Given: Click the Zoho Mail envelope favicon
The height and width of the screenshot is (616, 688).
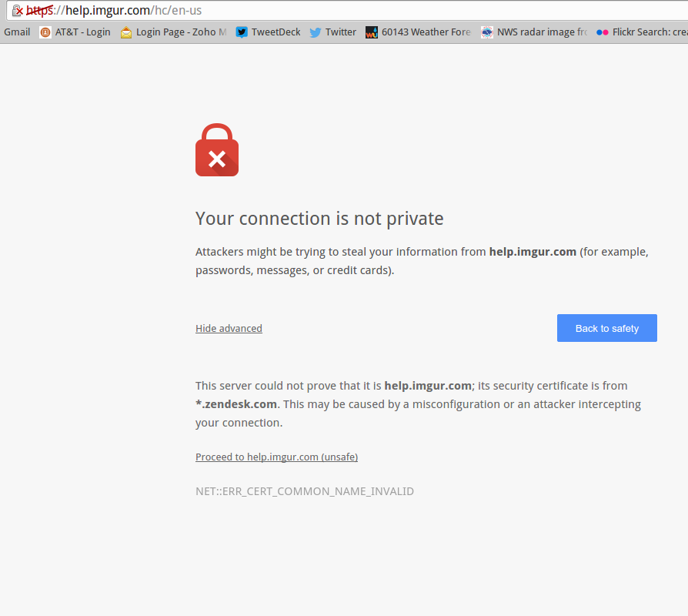Looking at the screenshot, I should [x=126, y=32].
